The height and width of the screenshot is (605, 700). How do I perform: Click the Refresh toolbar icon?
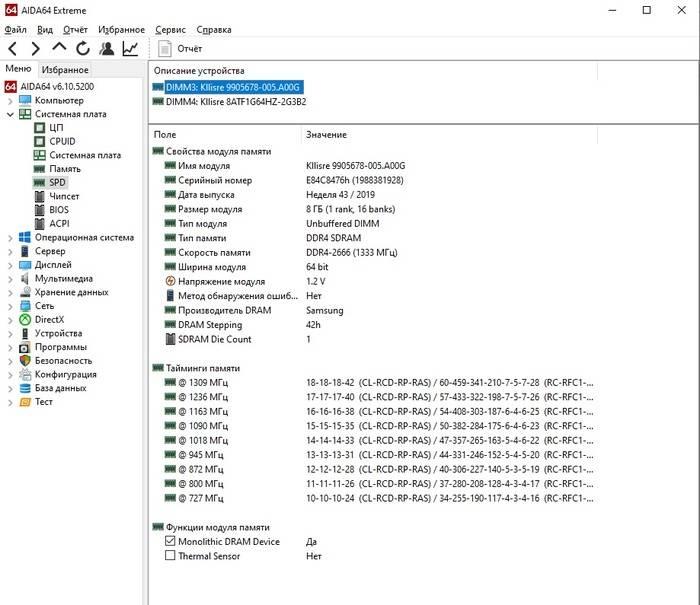[x=83, y=48]
